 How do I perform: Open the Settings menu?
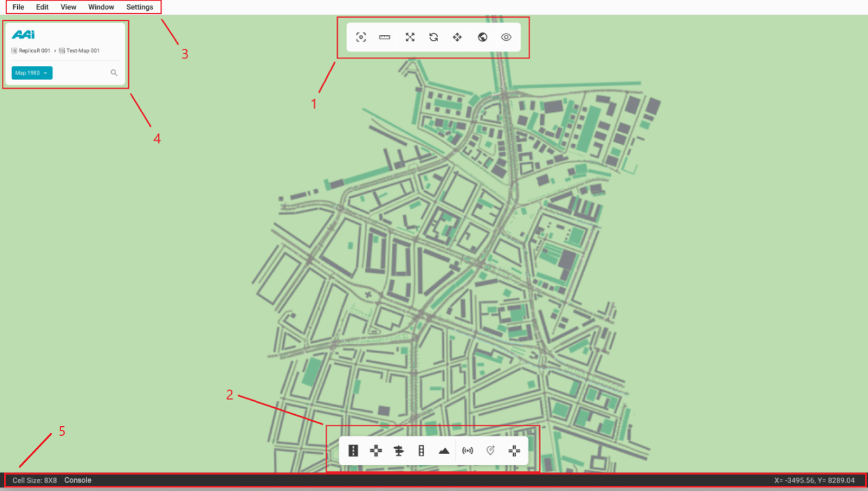pyautogui.click(x=140, y=7)
